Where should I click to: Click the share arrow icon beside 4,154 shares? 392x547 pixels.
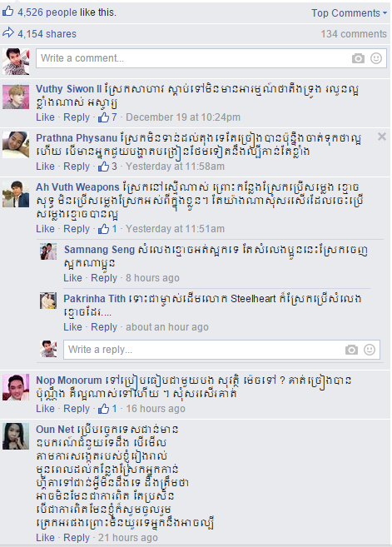(8, 33)
